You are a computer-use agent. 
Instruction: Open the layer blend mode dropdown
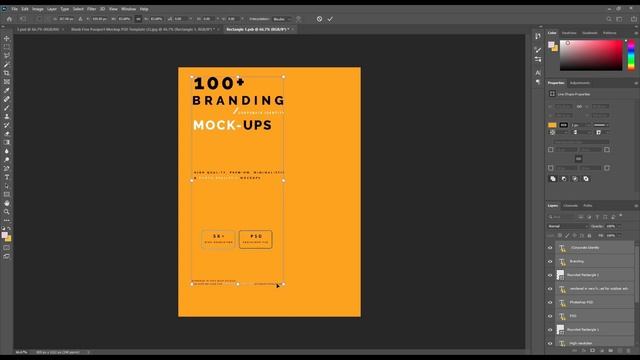point(568,226)
